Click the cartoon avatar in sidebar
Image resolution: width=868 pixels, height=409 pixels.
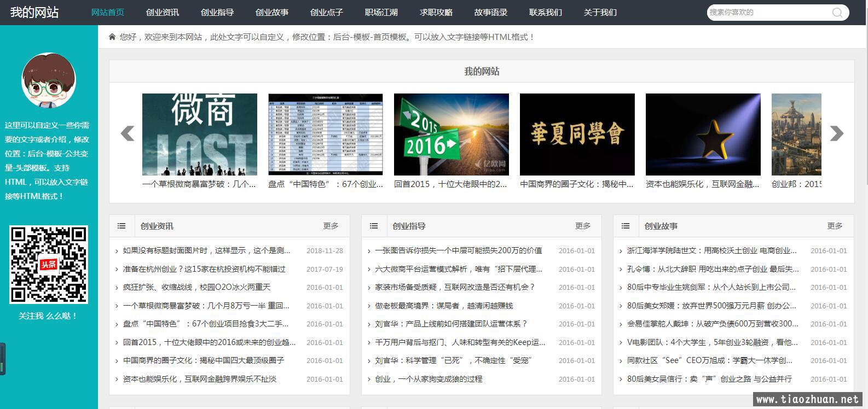49,80
